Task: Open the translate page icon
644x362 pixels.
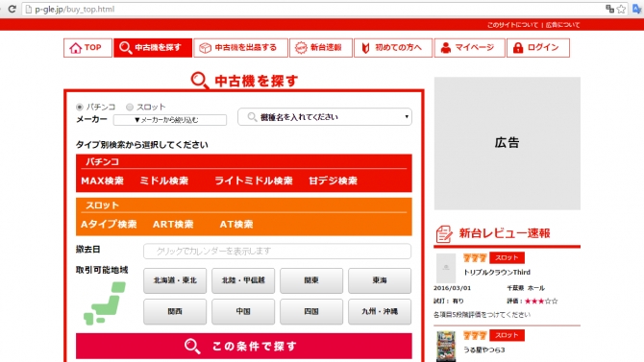Action: point(610,9)
